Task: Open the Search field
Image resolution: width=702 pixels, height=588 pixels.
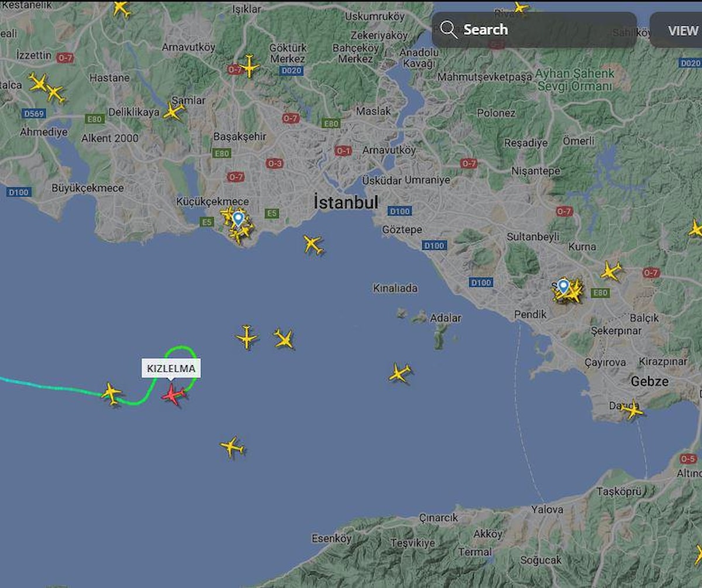Action: coord(534,30)
